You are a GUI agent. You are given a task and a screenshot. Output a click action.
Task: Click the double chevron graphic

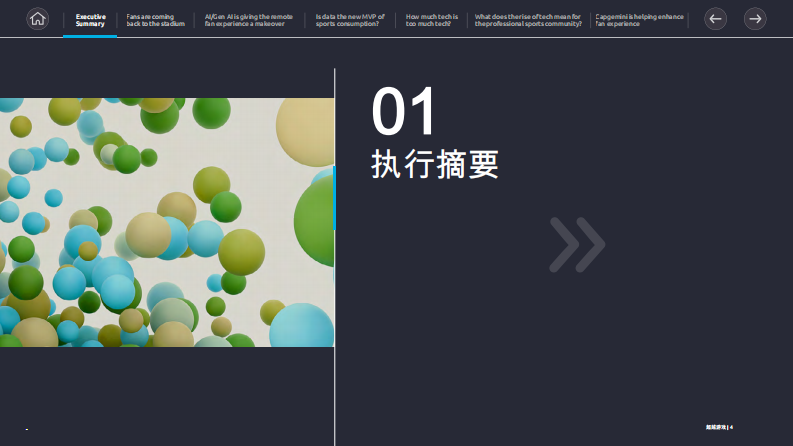tap(577, 245)
